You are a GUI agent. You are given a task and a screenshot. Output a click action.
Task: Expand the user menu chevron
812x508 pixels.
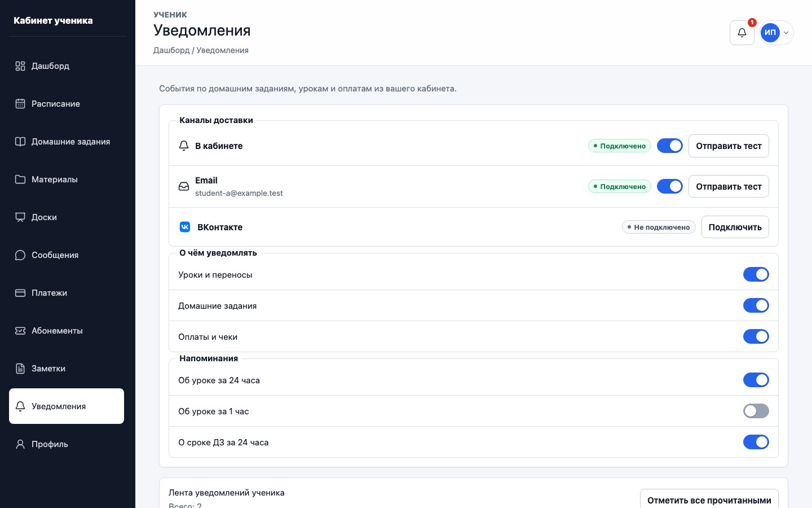pyautogui.click(x=786, y=33)
